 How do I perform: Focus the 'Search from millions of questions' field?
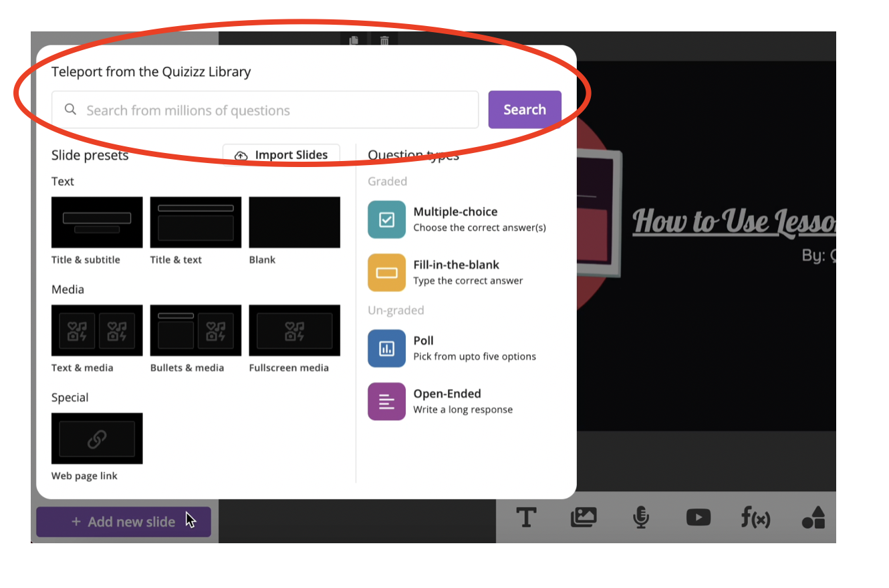(265, 110)
